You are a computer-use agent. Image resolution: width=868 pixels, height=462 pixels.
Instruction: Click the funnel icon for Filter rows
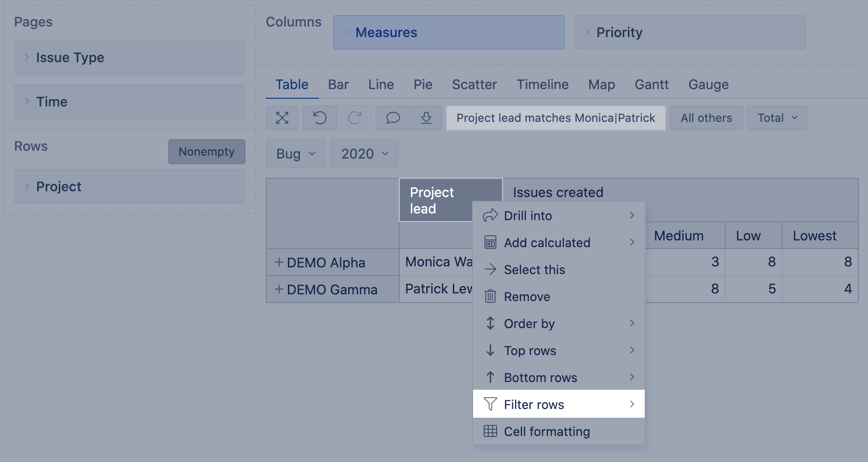[x=490, y=404]
